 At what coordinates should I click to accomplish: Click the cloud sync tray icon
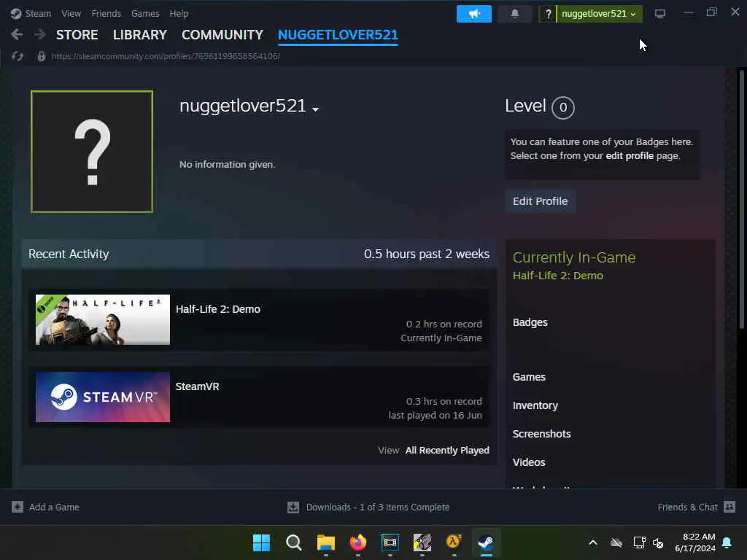click(x=616, y=542)
